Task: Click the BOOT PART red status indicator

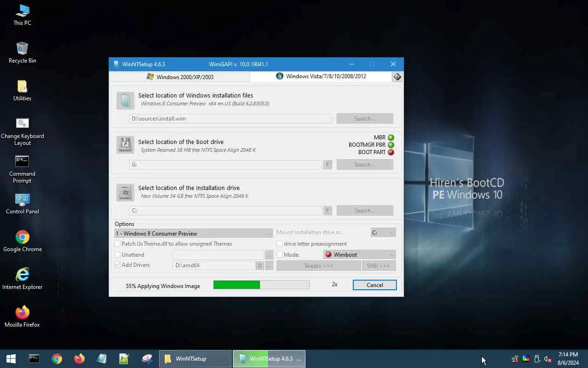Action: pos(391,152)
